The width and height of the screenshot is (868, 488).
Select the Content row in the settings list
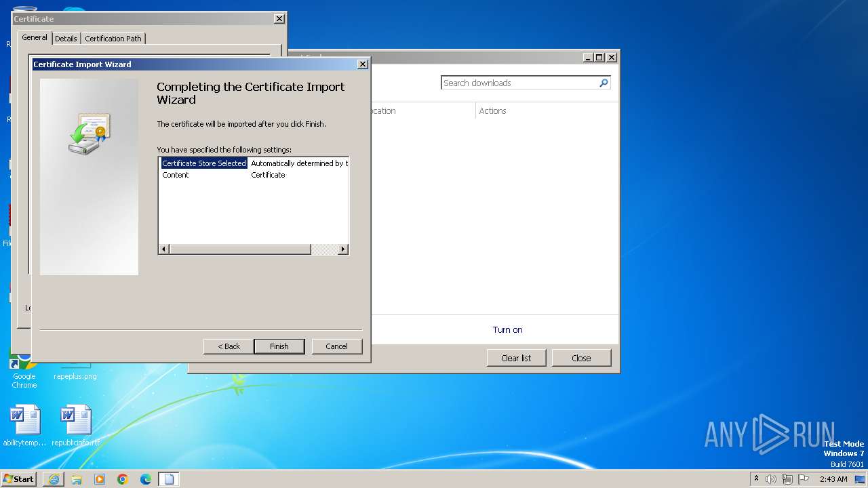pos(176,175)
